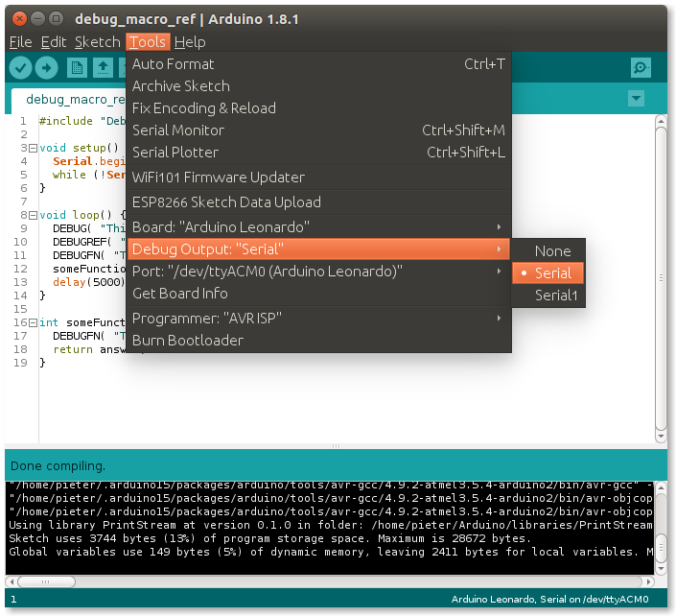Launch Serial Plotter menu entry
The height and width of the screenshot is (616, 676).
[318, 153]
